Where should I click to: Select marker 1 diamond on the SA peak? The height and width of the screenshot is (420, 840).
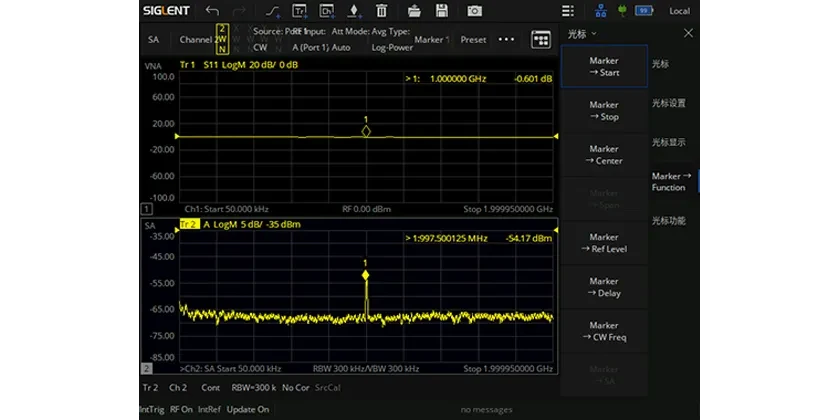pyautogui.click(x=365, y=275)
